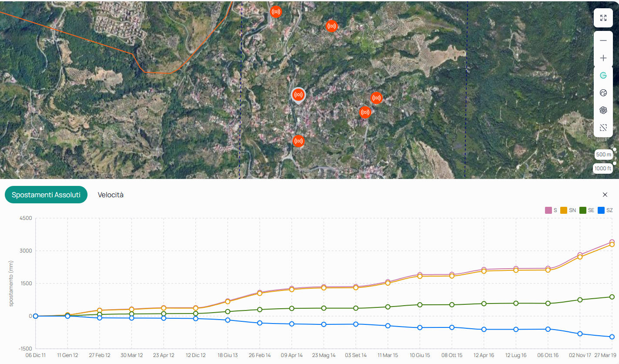Click the SZ series point at 26 Feb 14
Screen dimensions: 619x364
(x=259, y=323)
